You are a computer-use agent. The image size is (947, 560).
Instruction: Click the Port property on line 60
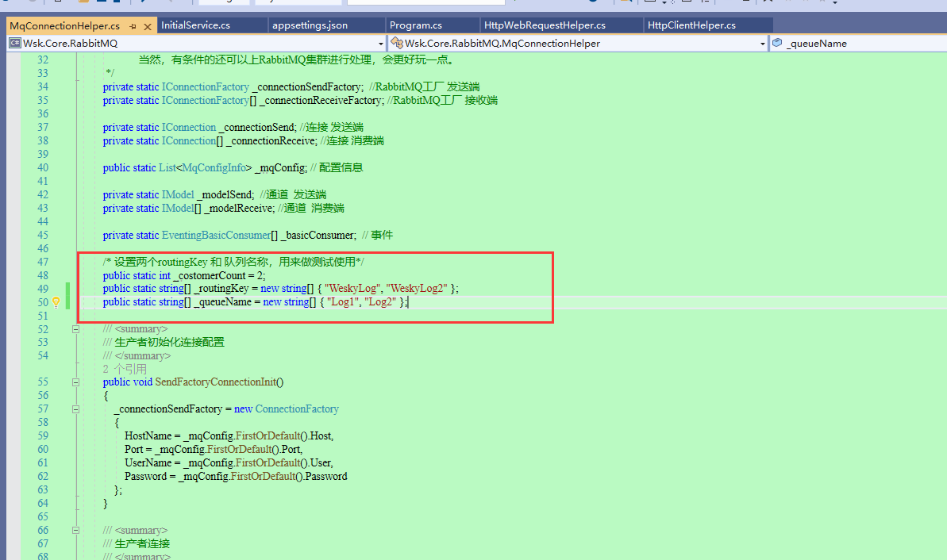(x=133, y=450)
